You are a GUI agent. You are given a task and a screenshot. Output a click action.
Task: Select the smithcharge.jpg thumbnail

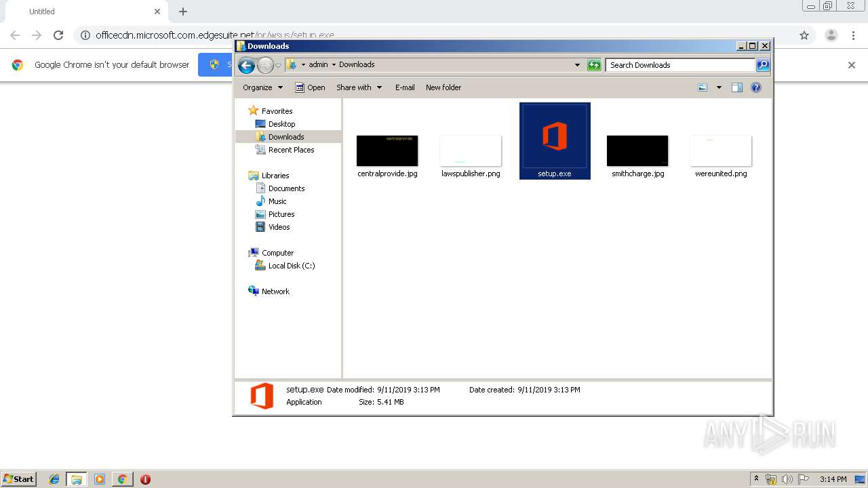tap(637, 150)
